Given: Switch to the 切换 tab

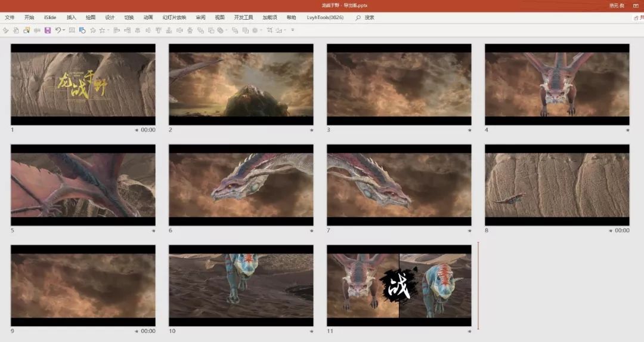Looking at the screenshot, I should 129,18.
